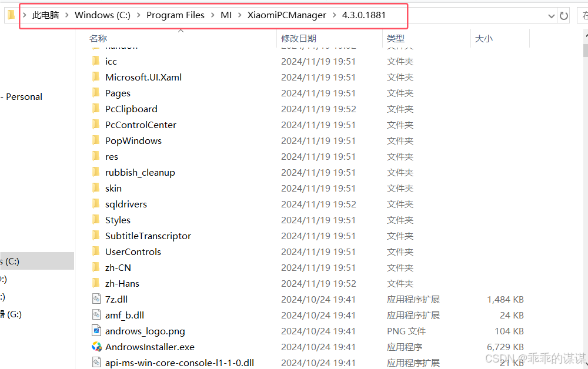Sort by 名称 column header
The image size is (588, 369).
98,38
